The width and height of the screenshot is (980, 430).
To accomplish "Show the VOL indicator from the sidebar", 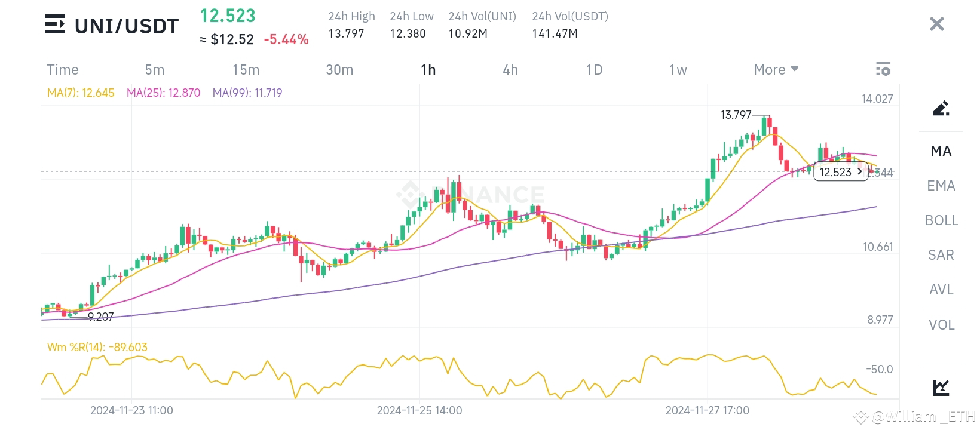I will tap(941, 324).
